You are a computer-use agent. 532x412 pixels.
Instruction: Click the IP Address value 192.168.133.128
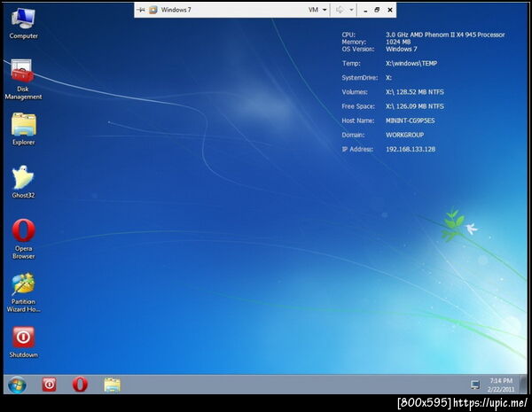click(411, 149)
